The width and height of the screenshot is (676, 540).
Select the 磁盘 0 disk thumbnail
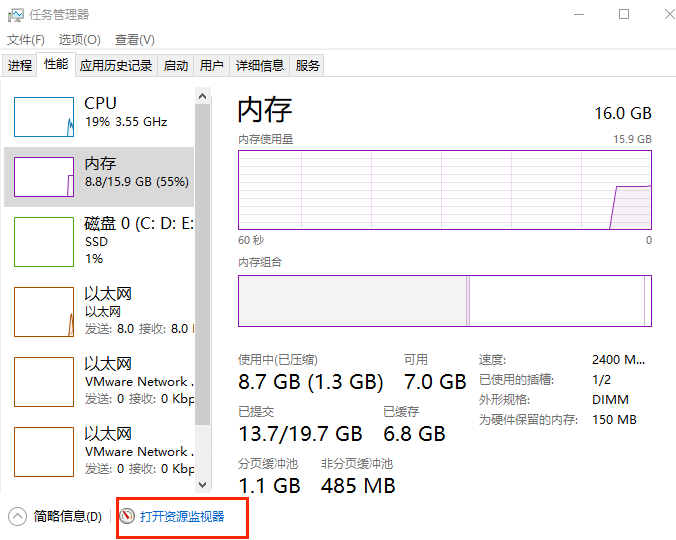pyautogui.click(x=43, y=241)
